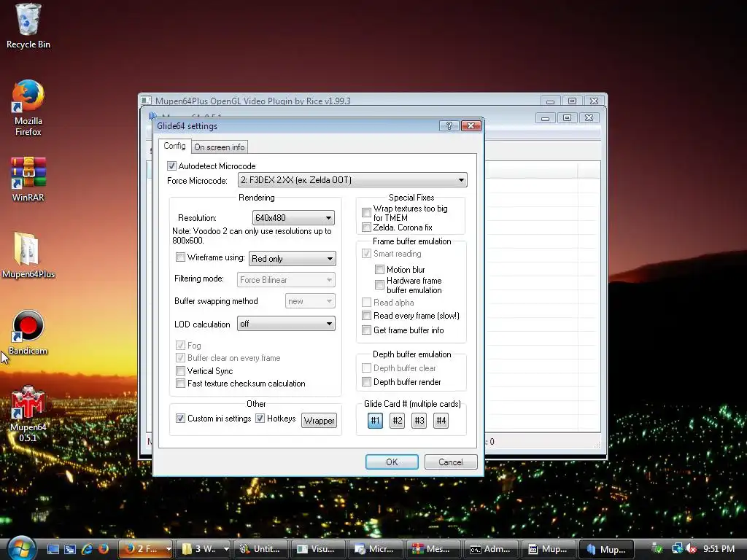
Task: Select the Mupen64Plus folder on desktop
Action: pos(28,255)
